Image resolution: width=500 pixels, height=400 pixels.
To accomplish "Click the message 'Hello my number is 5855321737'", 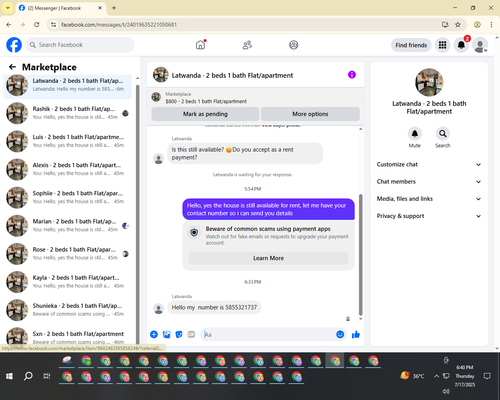I will (x=214, y=307).
